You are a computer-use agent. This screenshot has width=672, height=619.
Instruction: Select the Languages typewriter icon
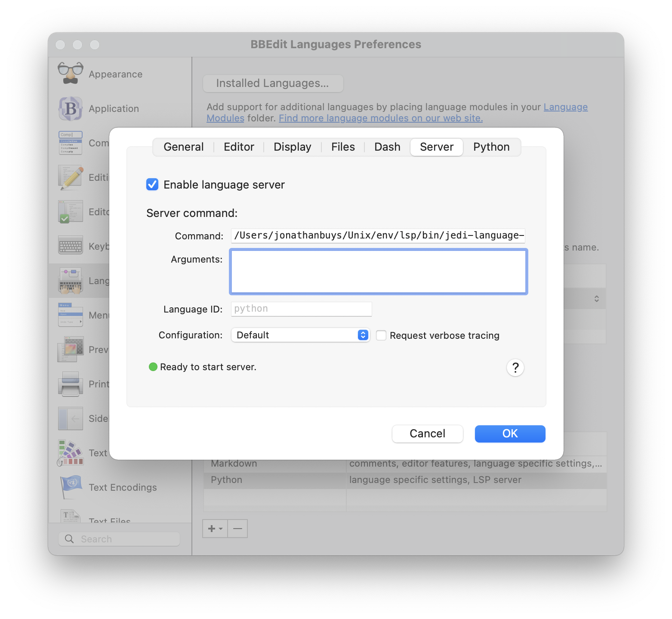(70, 280)
